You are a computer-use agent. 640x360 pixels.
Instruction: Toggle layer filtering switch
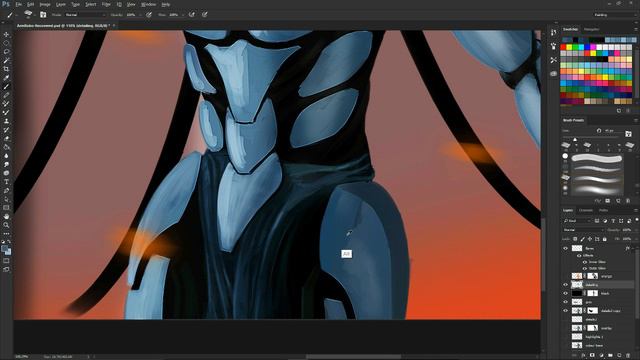point(637,220)
